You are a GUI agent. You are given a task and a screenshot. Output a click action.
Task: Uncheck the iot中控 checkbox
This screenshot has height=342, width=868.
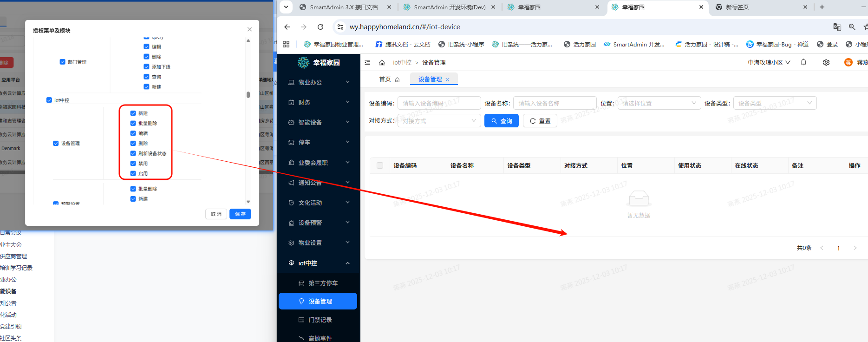coord(49,100)
